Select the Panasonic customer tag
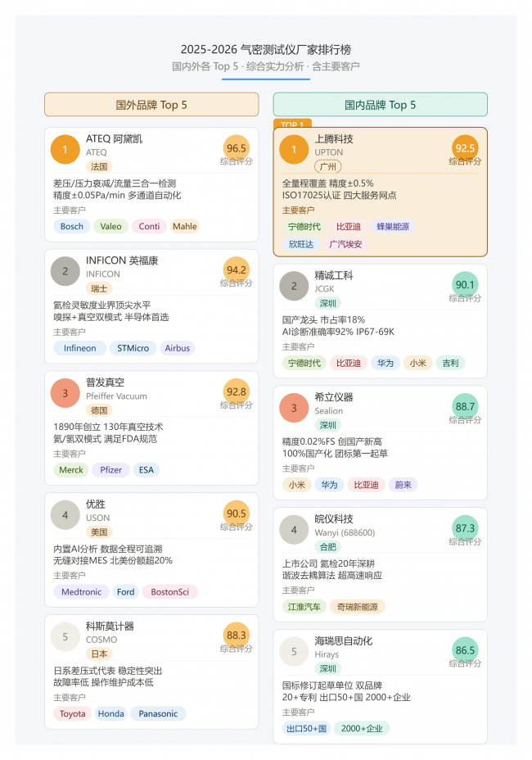 pyautogui.click(x=158, y=713)
